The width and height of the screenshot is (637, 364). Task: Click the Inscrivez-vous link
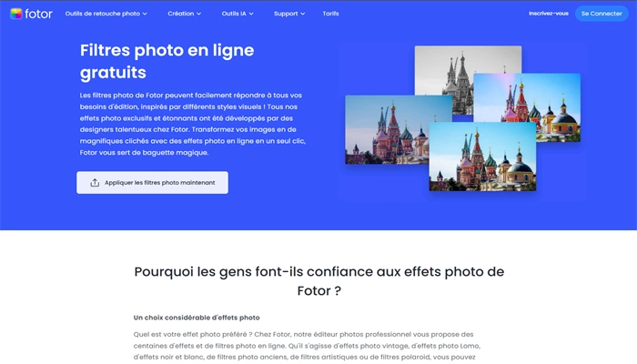pyautogui.click(x=549, y=14)
